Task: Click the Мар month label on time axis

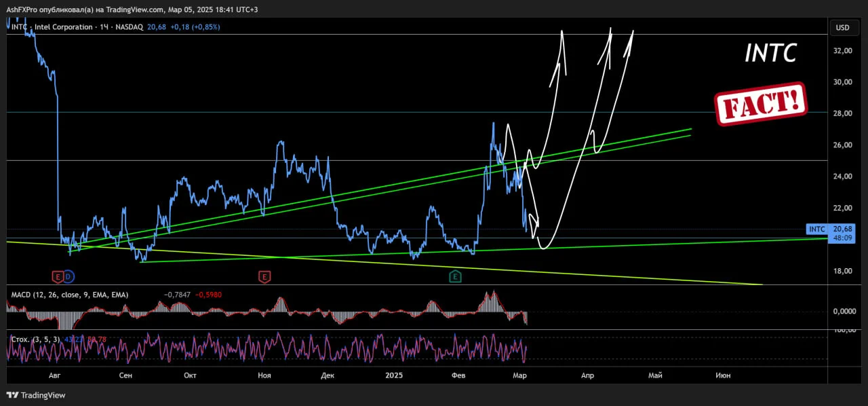Action: click(520, 375)
